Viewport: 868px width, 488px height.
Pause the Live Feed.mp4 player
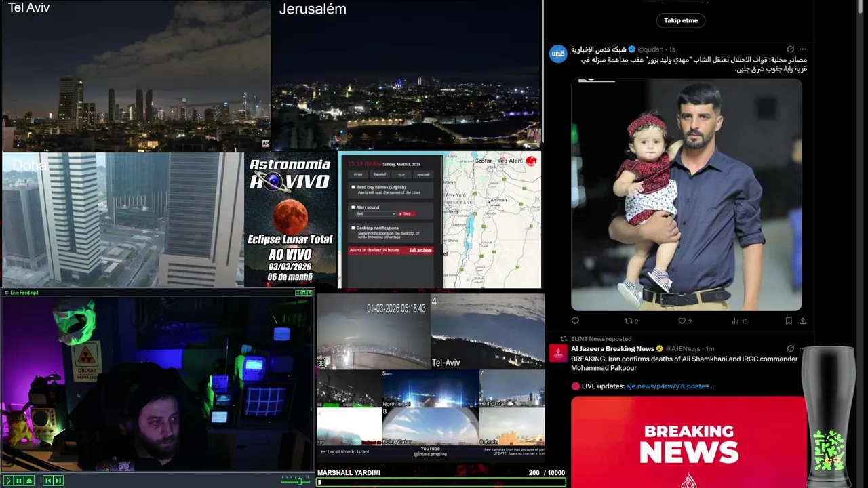[x=19, y=481]
